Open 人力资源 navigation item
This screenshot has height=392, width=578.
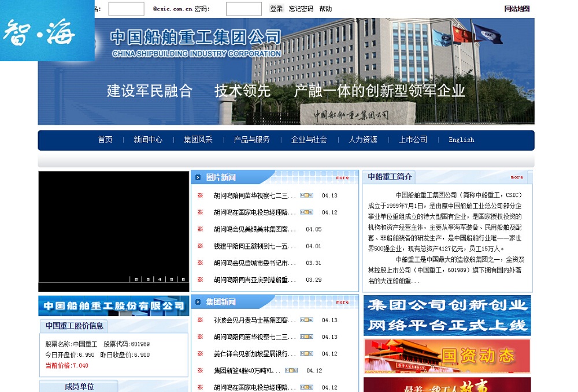(363, 140)
